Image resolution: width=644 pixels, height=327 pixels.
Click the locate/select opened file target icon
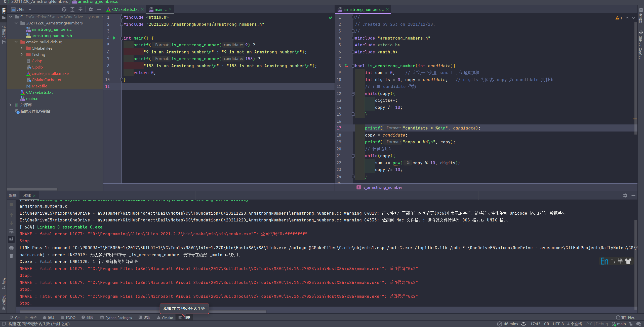coord(64,9)
